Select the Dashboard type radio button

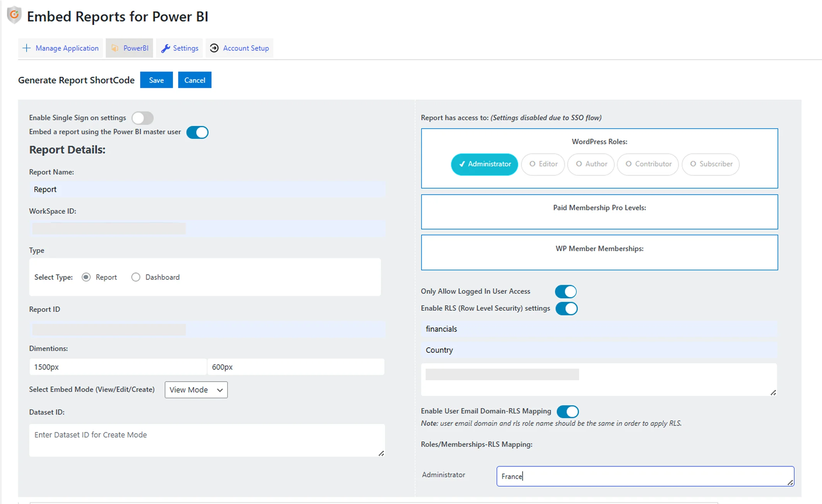coord(136,277)
